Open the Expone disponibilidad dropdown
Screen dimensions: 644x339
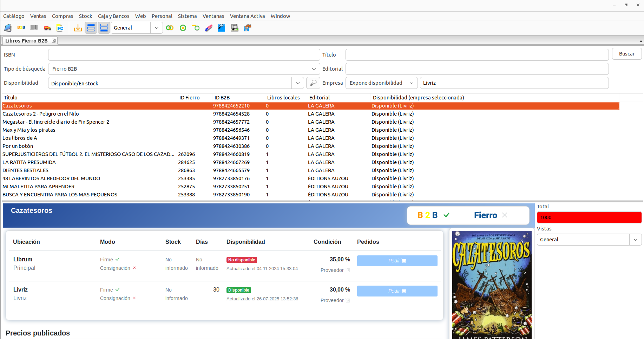pos(411,83)
